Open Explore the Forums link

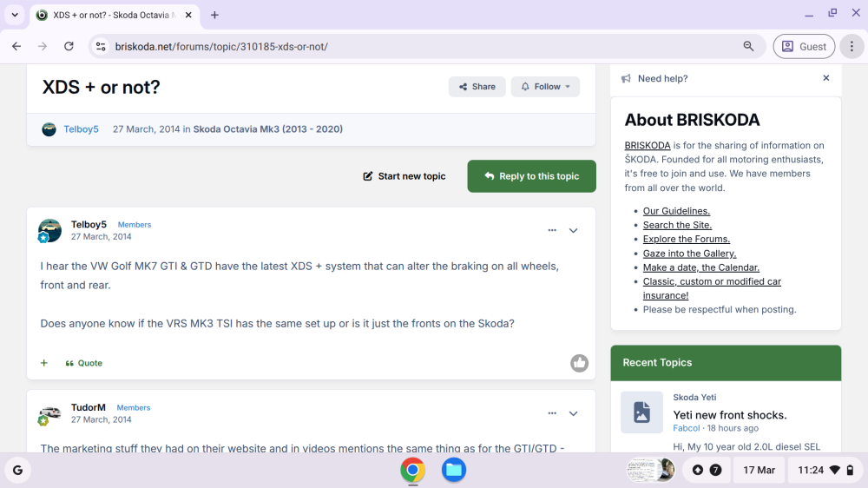click(687, 239)
